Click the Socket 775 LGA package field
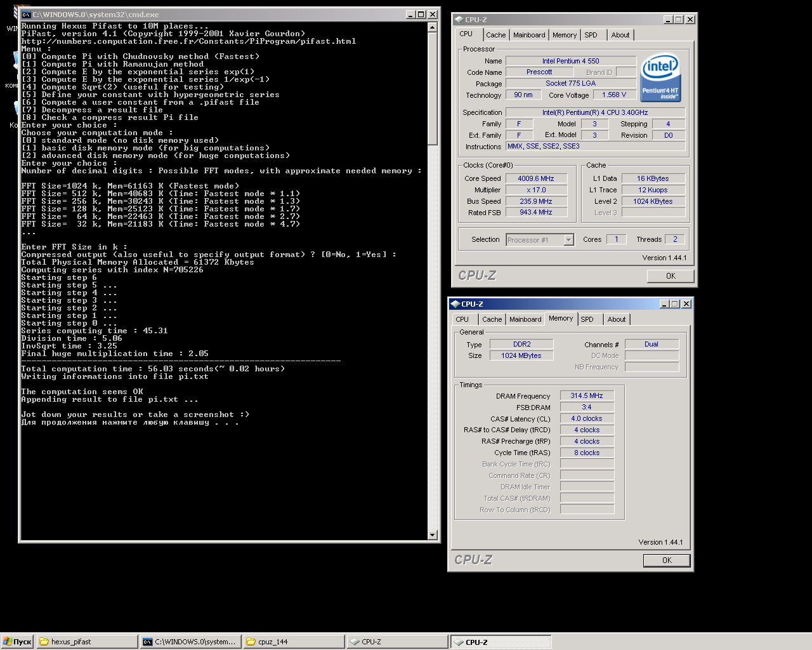 pos(570,84)
